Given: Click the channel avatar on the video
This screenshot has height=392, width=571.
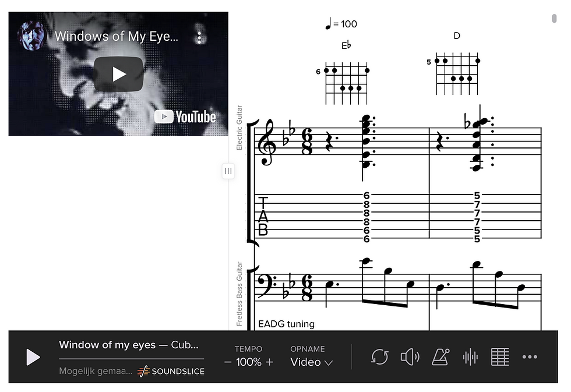Looking at the screenshot, I should (32, 36).
